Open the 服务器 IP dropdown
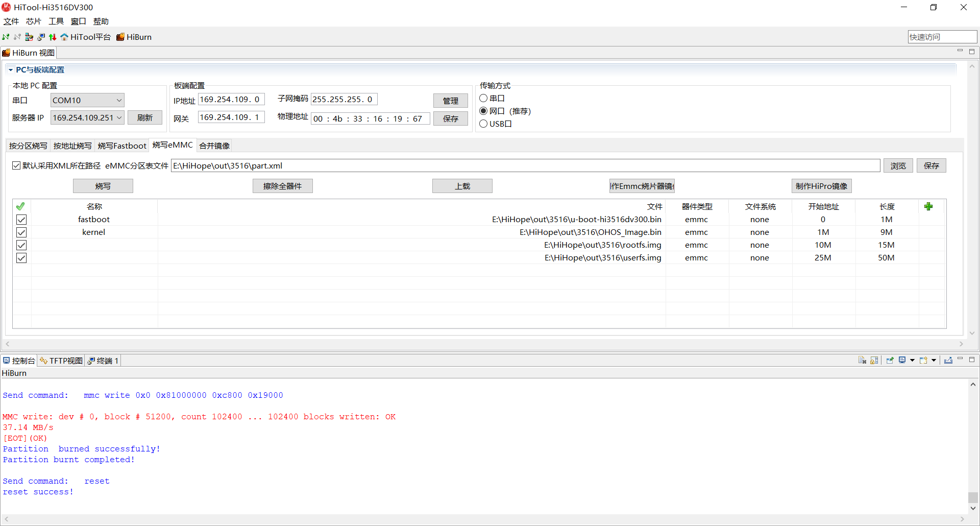980x526 pixels. pos(87,117)
